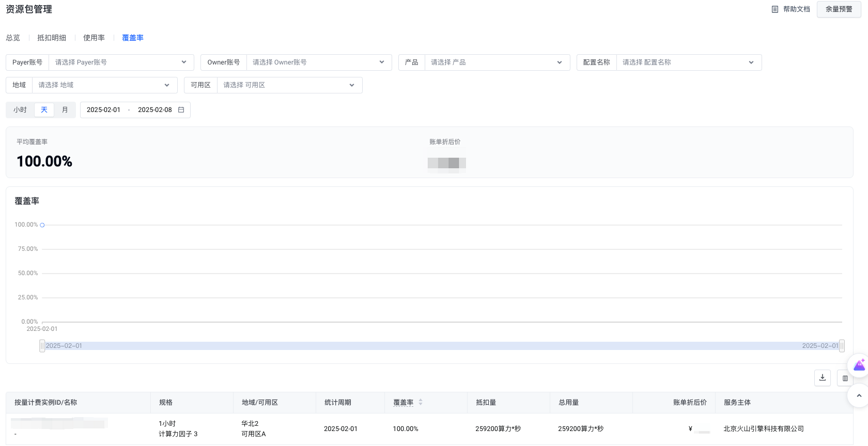The image size is (868, 446).
Task: Click the back-to-top arrow button
Action: click(x=859, y=396)
